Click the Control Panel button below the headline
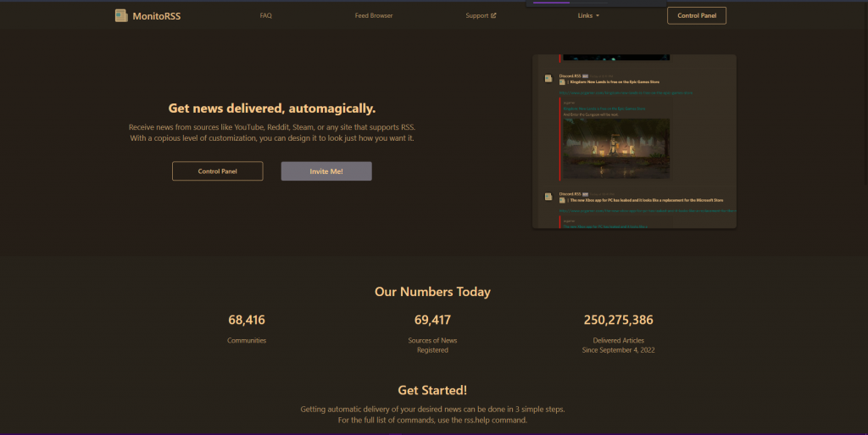868x435 pixels. [217, 171]
